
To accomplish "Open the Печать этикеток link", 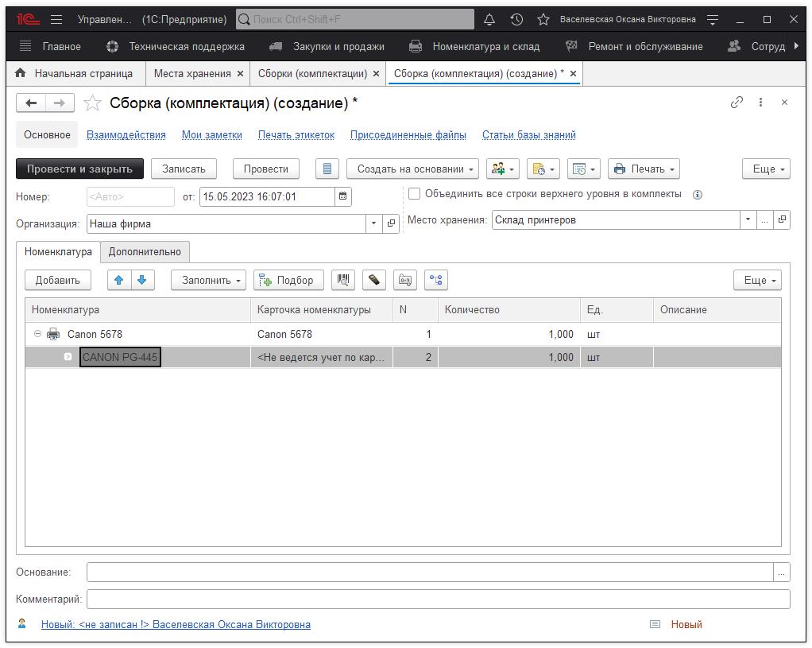I will coord(296,134).
